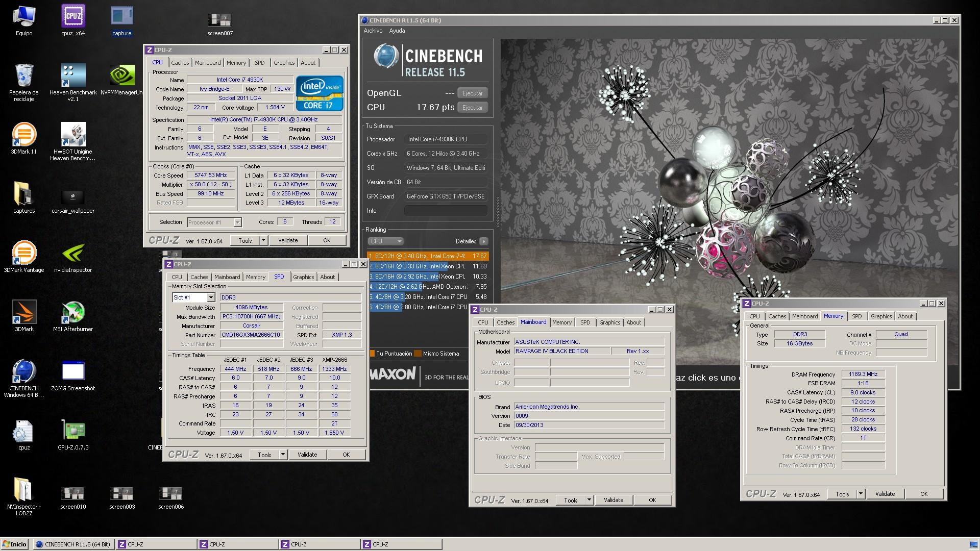
Task: Launch nvidiaInspector desktop icon
Action: tap(73, 257)
